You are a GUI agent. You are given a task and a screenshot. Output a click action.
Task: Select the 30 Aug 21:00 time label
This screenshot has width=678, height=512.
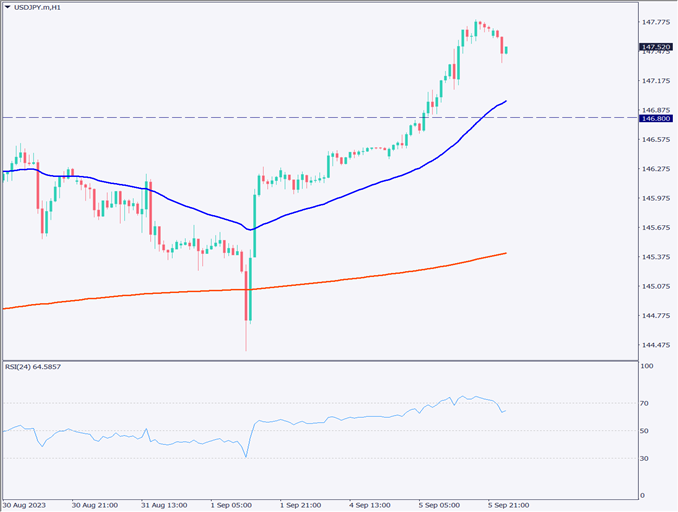tap(95, 505)
